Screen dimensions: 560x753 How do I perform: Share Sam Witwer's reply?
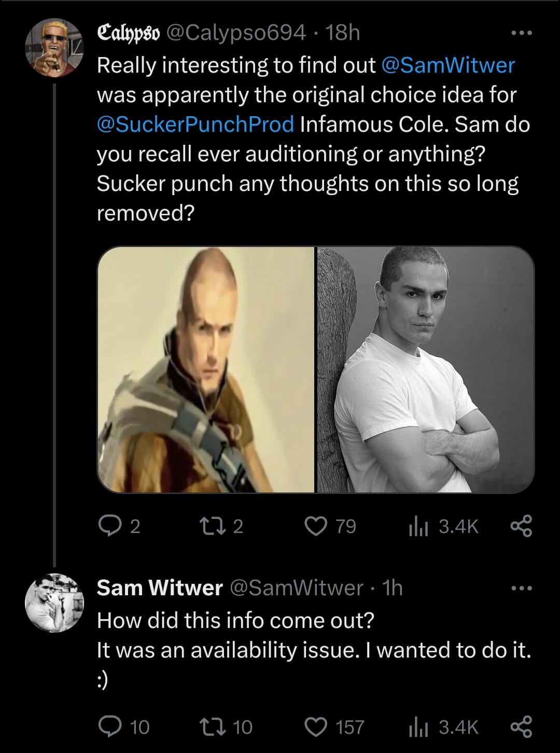(x=521, y=727)
